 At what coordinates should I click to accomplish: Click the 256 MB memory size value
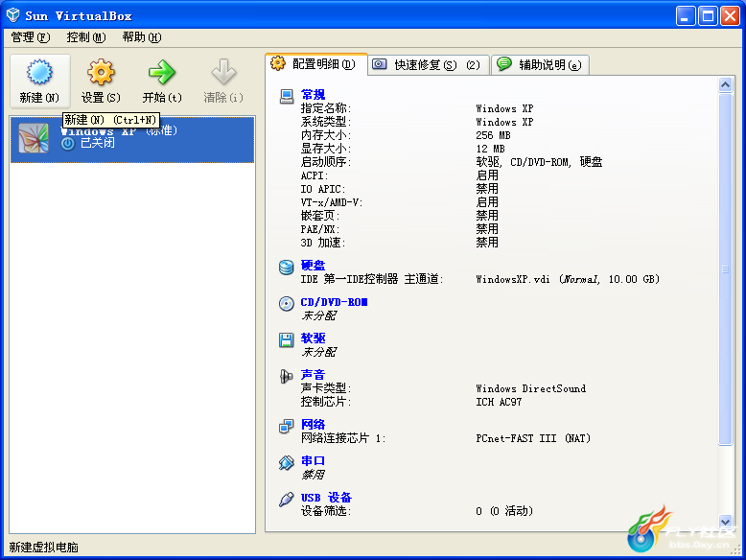click(x=494, y=135)
